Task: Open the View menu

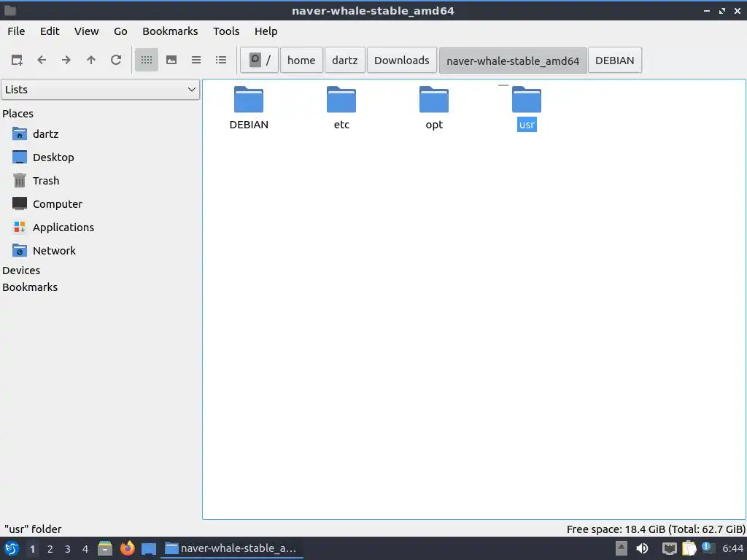Action: pos(86,31)
